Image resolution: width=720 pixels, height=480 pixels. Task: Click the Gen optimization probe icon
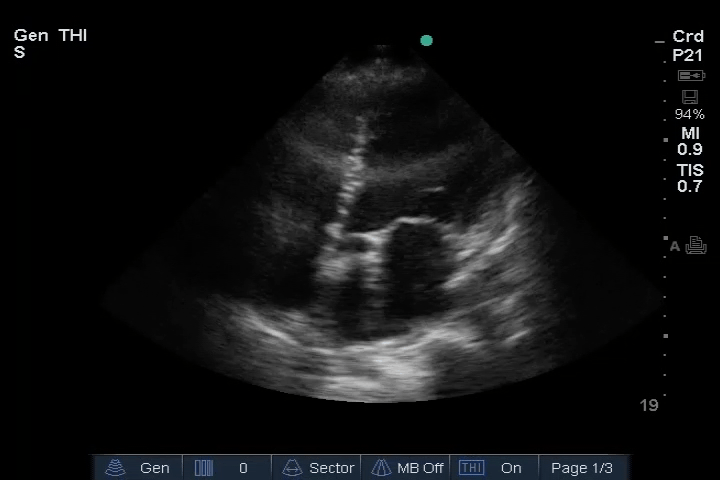point(116,468)
